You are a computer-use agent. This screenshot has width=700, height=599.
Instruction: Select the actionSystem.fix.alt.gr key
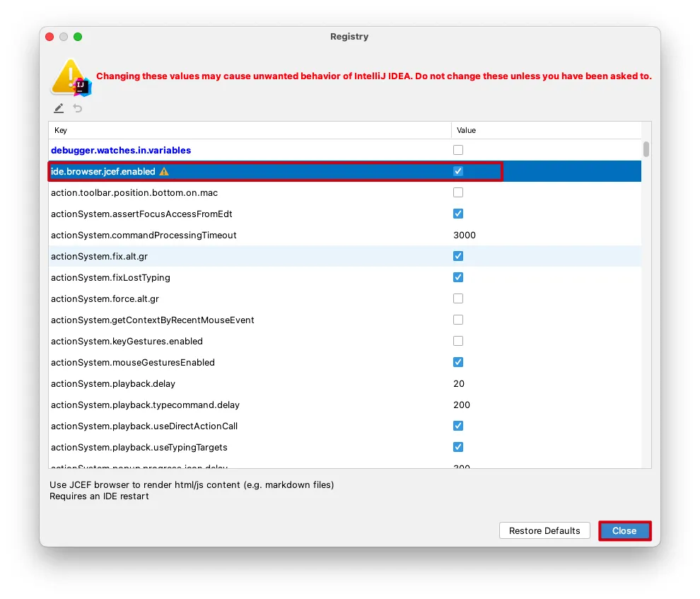point(99,256)
